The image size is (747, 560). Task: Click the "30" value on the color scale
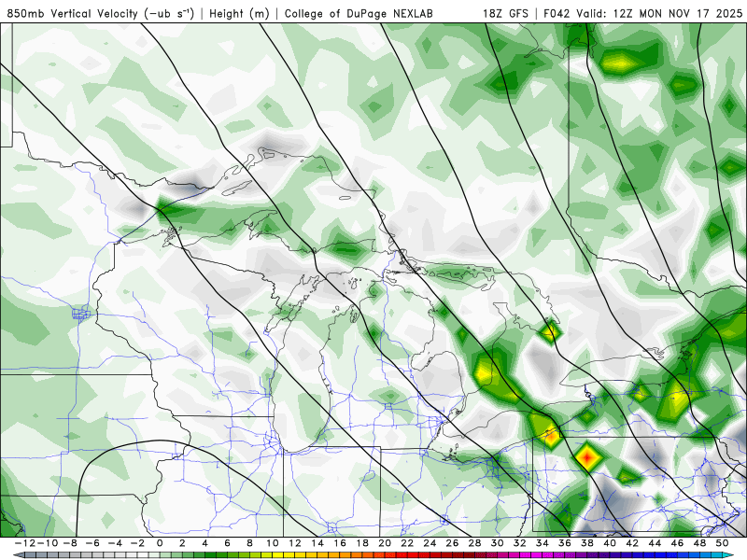pos(498,543)
